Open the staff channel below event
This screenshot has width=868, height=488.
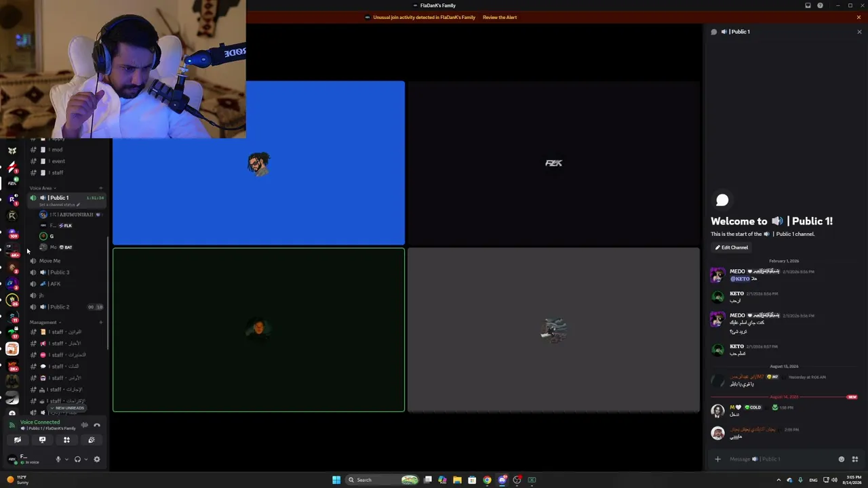(66, 173)
